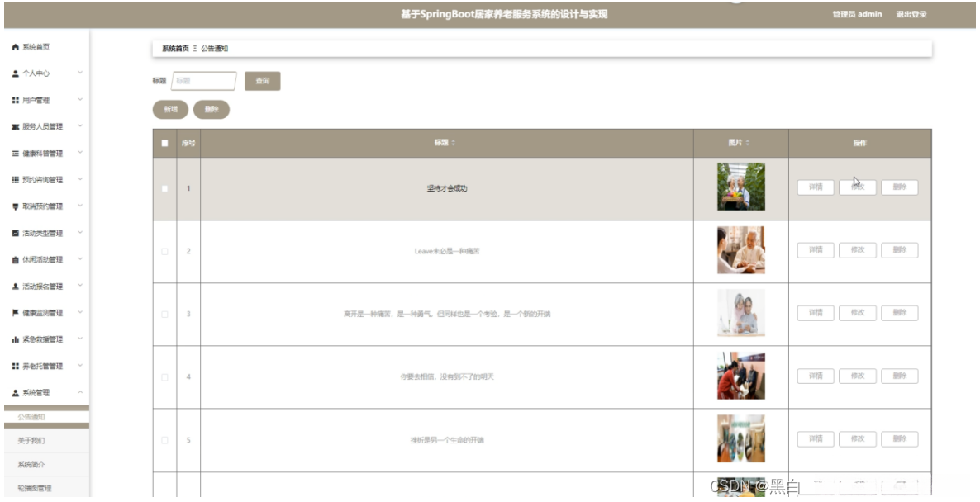Screen dimensions: 980x502
Task: Expand the 健康科普管理 chevron
Action: [80, 153]
